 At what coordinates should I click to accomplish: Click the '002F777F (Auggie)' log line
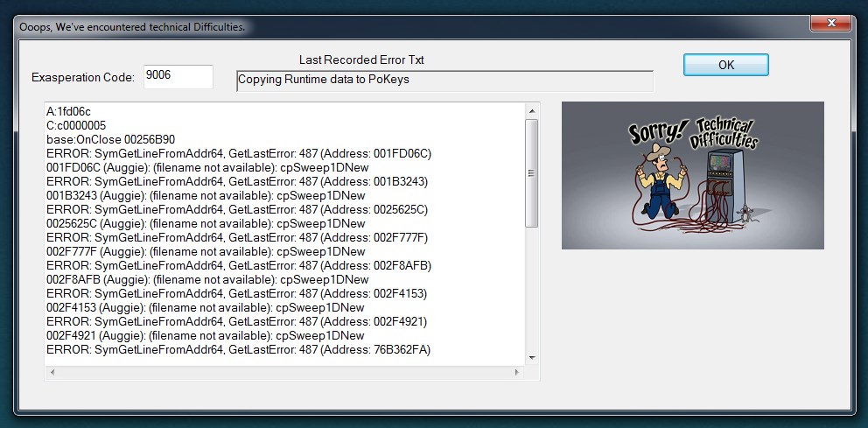click(x=205, y=251)
